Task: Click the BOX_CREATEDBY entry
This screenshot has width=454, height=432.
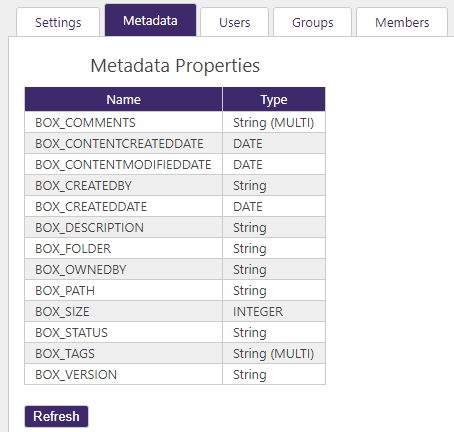Action: 83,186
